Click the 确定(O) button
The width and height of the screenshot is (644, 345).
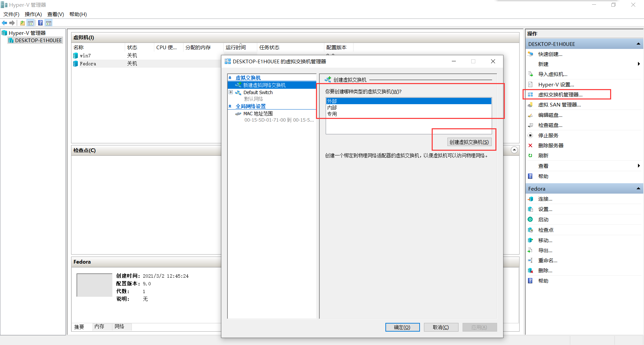[x=402, y=327]
